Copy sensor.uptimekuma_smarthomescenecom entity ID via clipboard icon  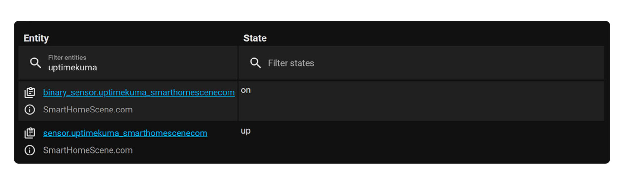(x=30, y=133)
